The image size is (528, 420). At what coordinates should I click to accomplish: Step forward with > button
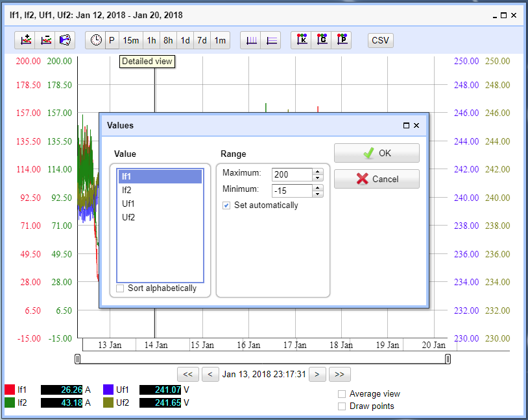coord(317,374)
